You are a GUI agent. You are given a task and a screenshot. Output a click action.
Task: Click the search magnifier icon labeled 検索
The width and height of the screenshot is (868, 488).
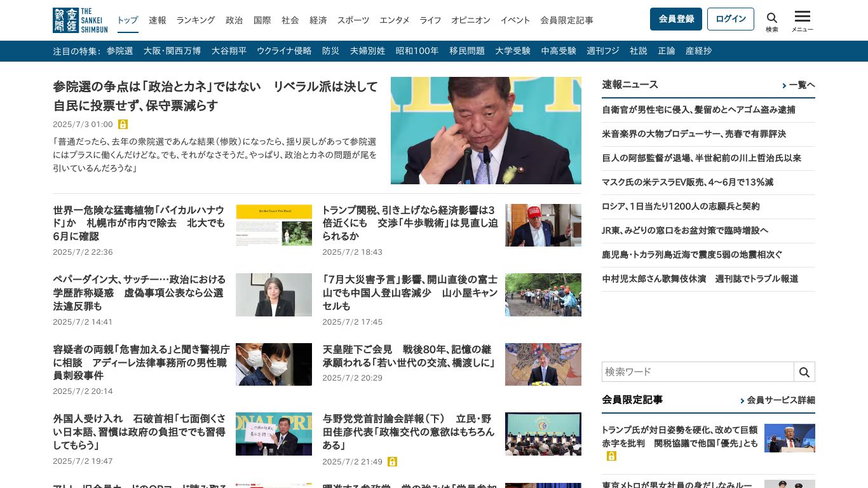[x=772, y=22]
